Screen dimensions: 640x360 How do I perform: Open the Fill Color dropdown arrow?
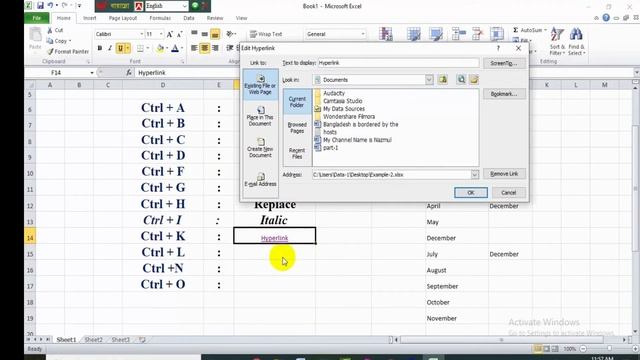click(x=167, y=48)
